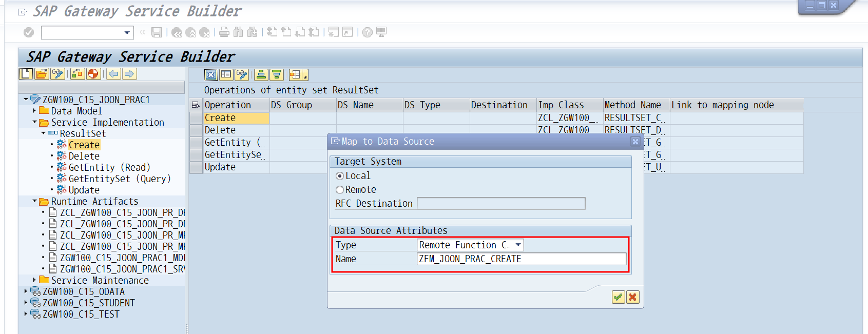Collapse the Service Implementation folder
Image resolution: width=868 pixels, height=334 pixels.
[34, 122]
